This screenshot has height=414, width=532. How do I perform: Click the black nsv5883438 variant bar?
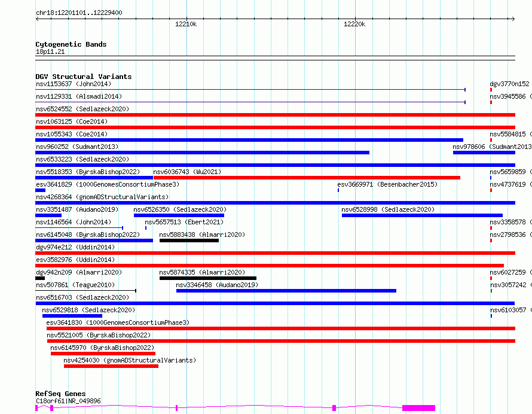(189, 241)
